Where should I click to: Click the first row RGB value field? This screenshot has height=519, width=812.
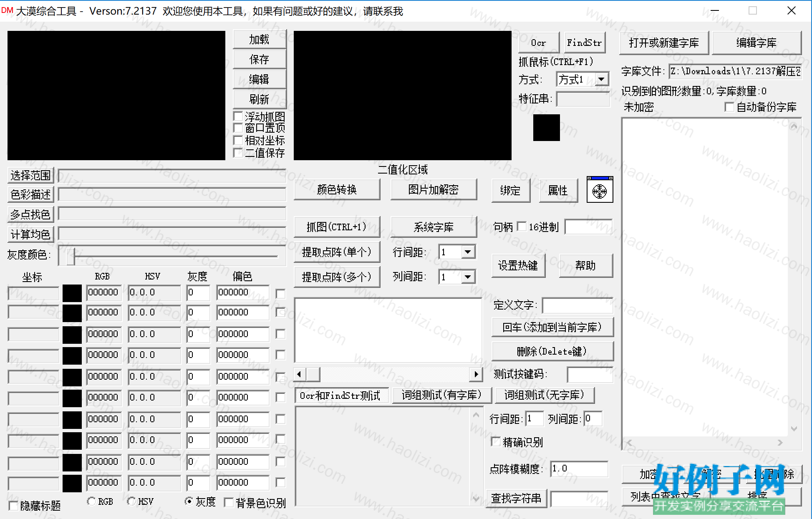103,292
